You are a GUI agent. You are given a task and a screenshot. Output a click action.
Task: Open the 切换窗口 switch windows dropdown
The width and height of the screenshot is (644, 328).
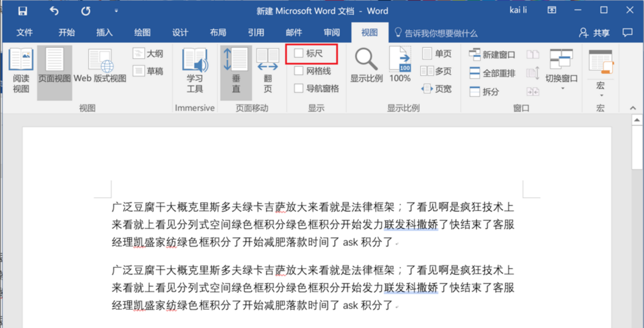(x=561, y=70)
